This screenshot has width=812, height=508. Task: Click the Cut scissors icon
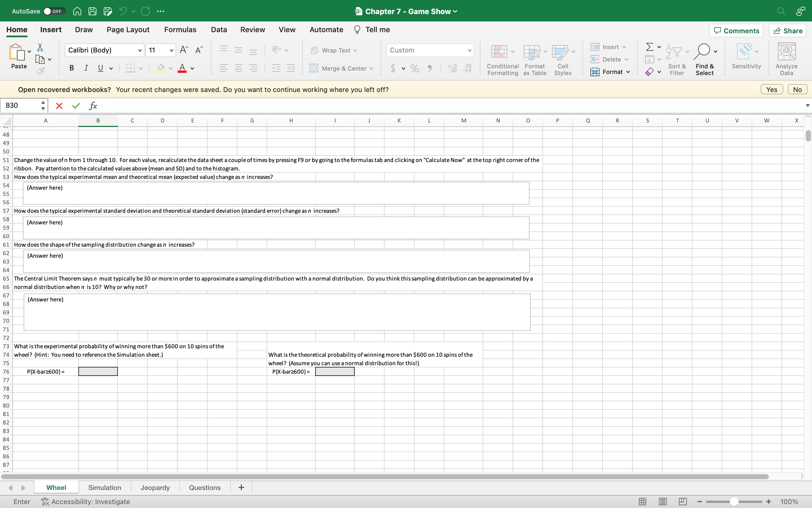pos(40,47)
